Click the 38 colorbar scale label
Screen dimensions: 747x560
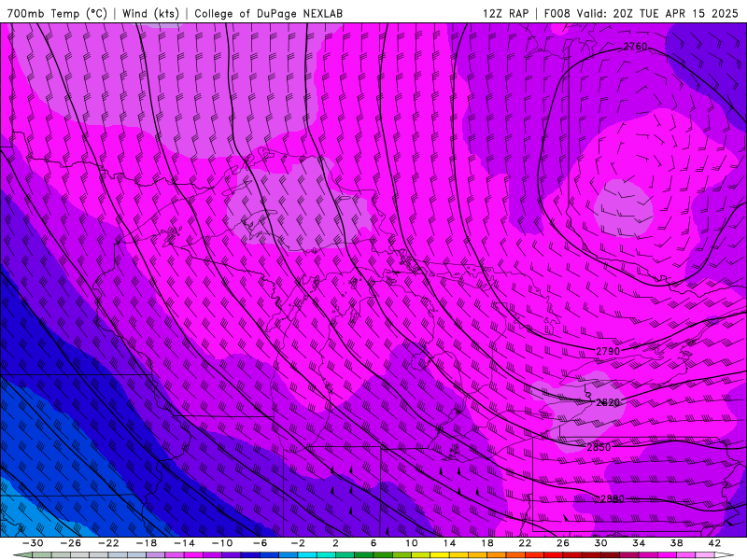point(676,543)
